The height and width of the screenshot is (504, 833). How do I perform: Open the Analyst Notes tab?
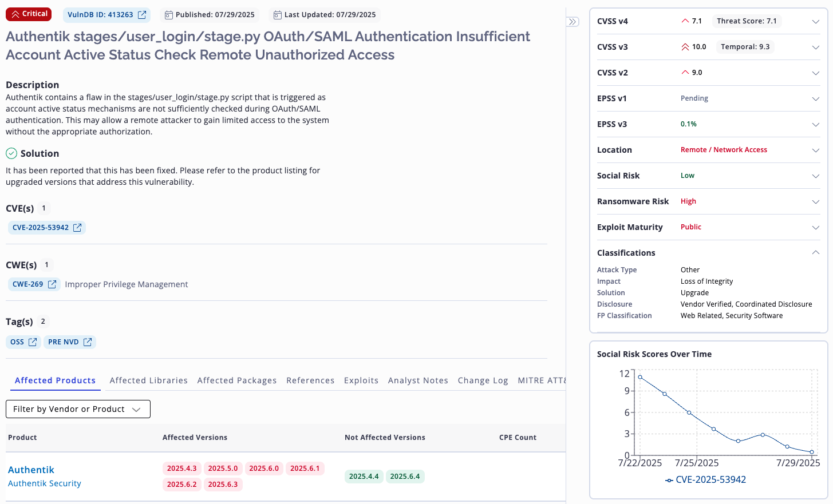(x=418, y=380)
